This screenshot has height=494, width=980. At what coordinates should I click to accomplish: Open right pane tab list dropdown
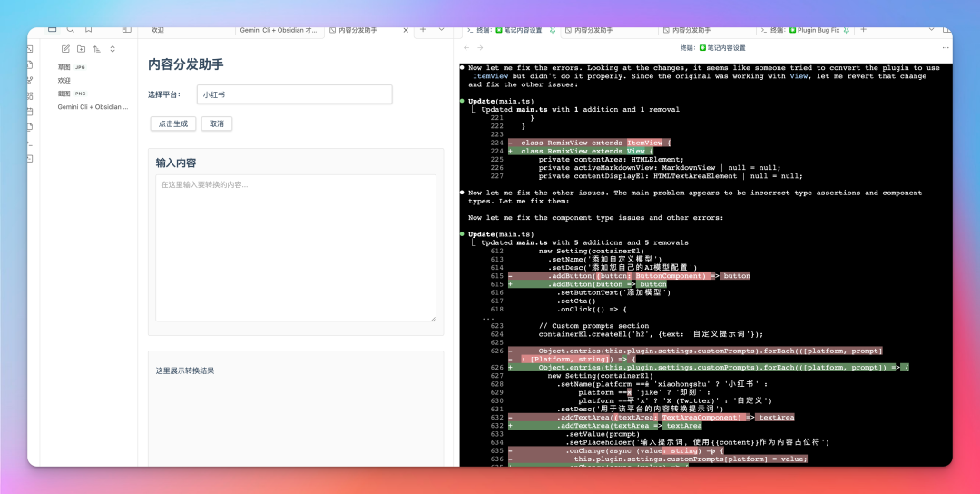[x=931, y=29]
